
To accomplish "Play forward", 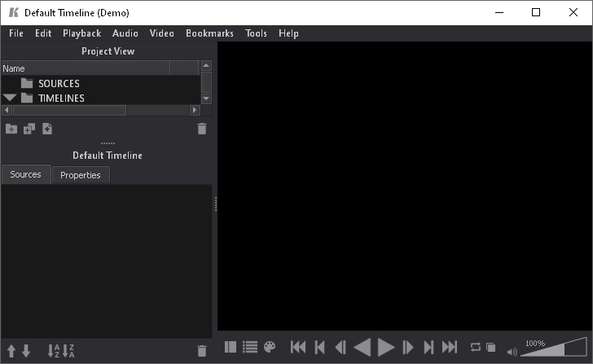I will [386, 347].
